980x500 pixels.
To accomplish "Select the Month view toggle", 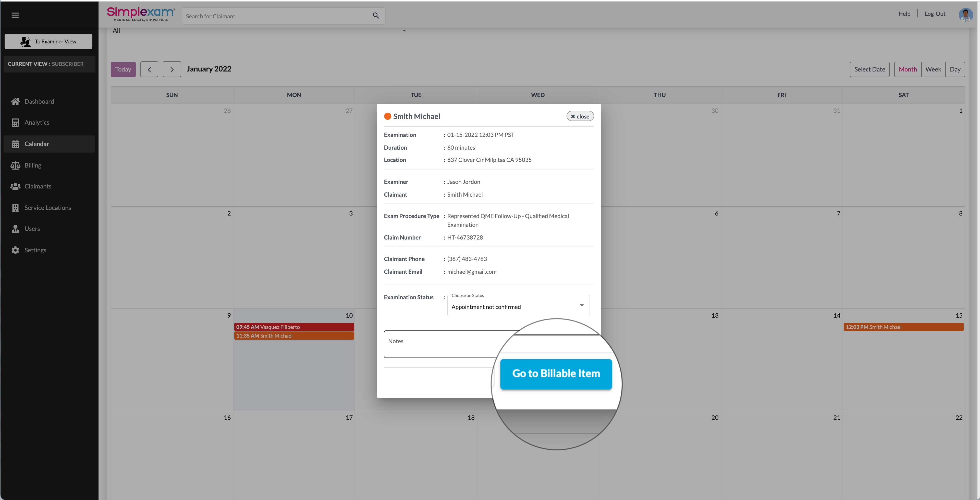I will click(x=907, y=69).
